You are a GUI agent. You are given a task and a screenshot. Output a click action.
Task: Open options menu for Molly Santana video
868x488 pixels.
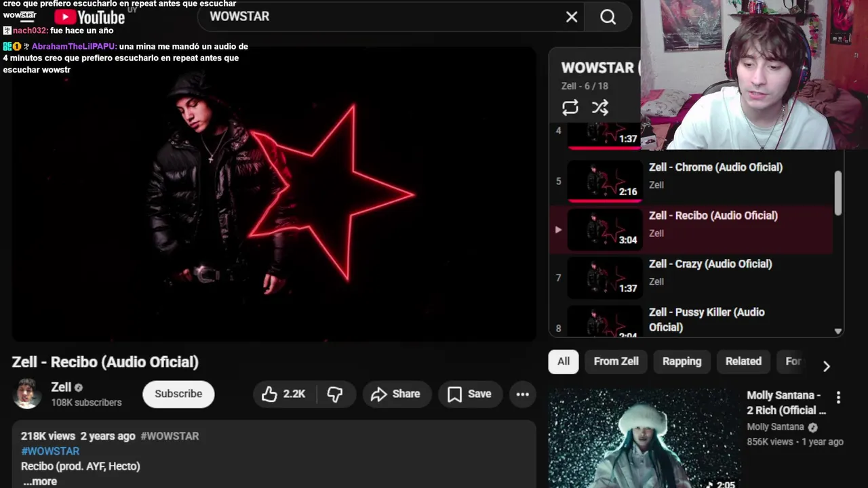click(839, 397)
